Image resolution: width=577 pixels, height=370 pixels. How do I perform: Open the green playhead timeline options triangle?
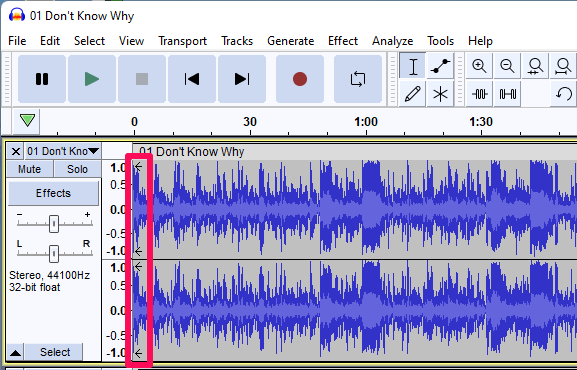tap(27, 121)
